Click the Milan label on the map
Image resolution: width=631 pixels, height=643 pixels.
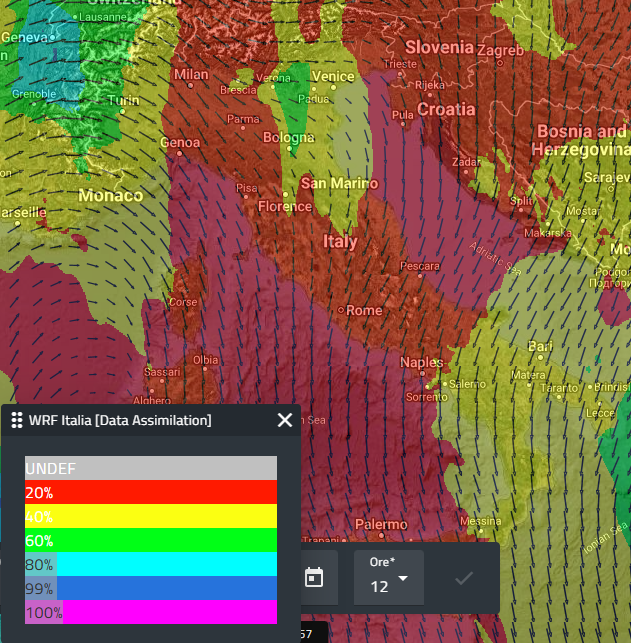[x=191, y=75]
